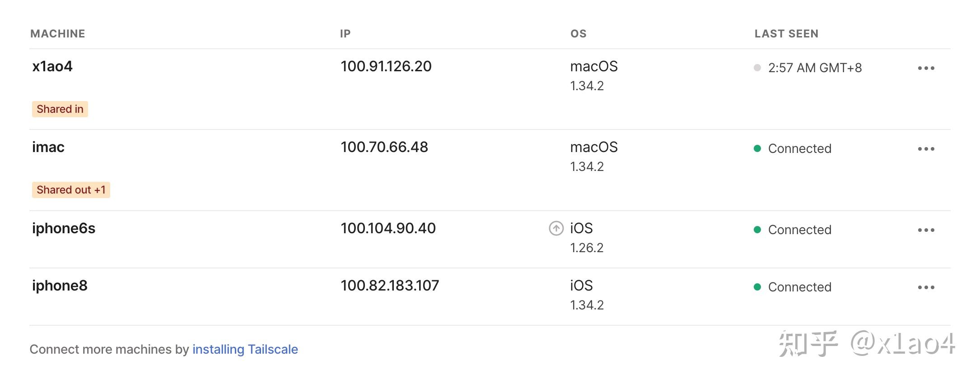This screenshot has height=383, width=980.
Task: Click the Shared in badge
Action: coord(60,109)
